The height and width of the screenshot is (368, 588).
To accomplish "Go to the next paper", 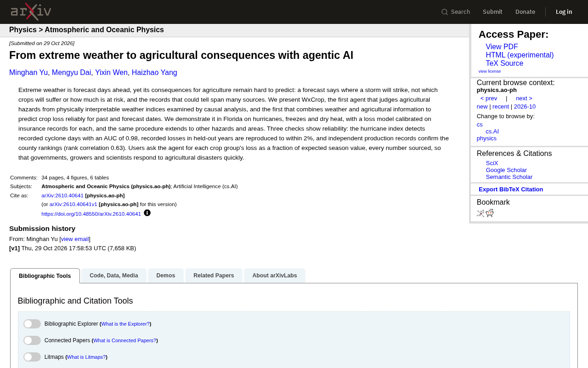I will click(524, 98).
